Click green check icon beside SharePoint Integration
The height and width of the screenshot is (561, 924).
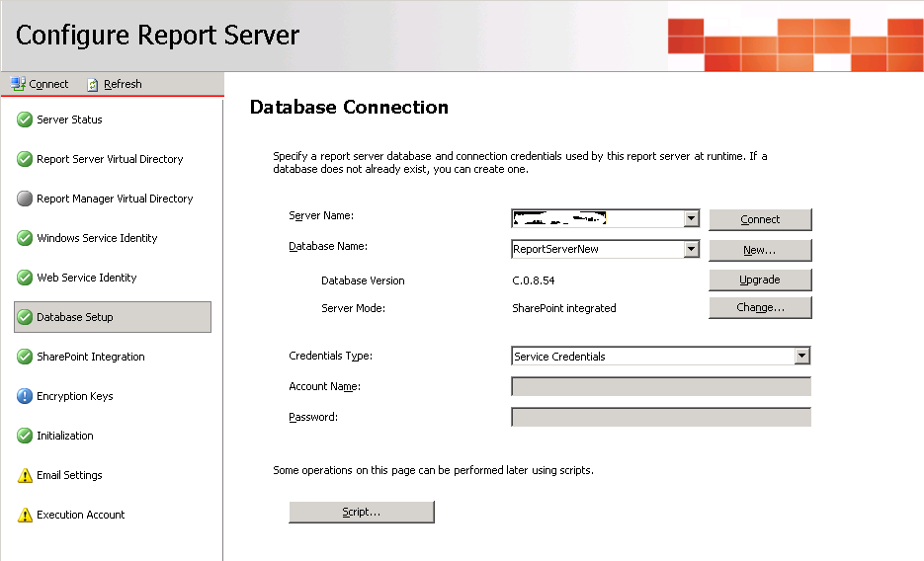(x=25, y=357)
